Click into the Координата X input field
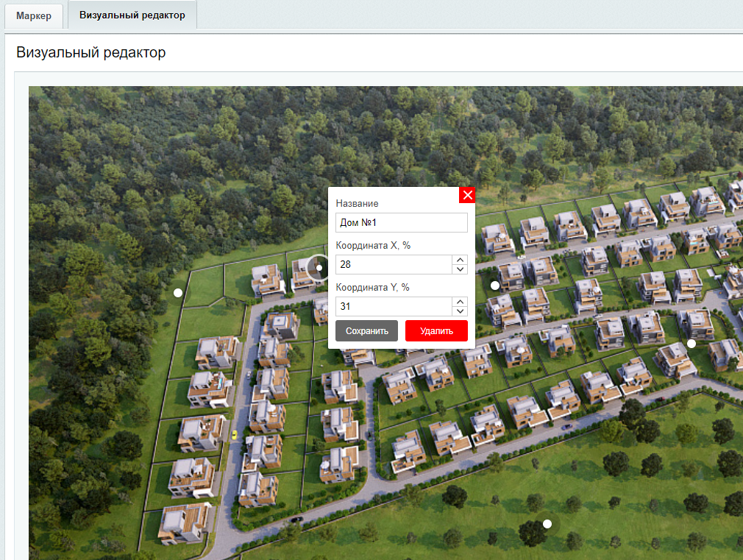The image size is (743, 560). pos(393,265)
